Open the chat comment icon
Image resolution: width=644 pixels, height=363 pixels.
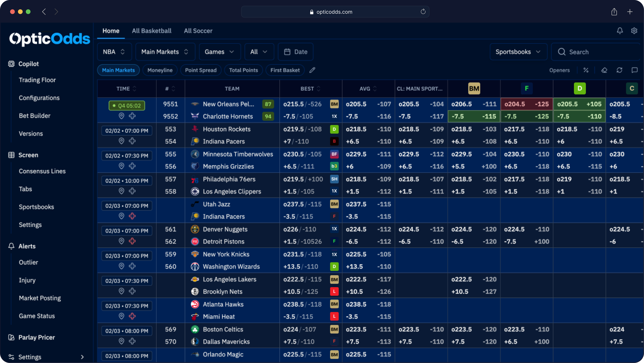(x=635, y=70)
